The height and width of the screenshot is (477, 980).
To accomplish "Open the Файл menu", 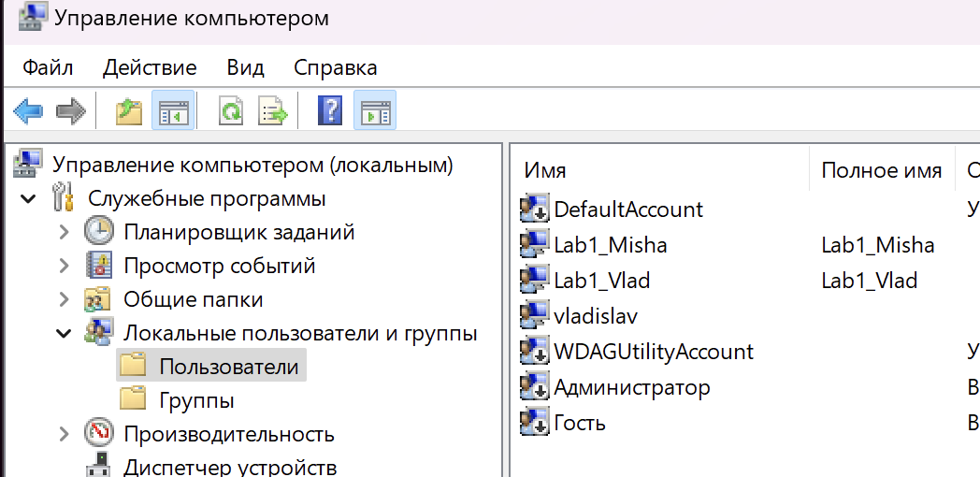I will click(x=48, y=68).
